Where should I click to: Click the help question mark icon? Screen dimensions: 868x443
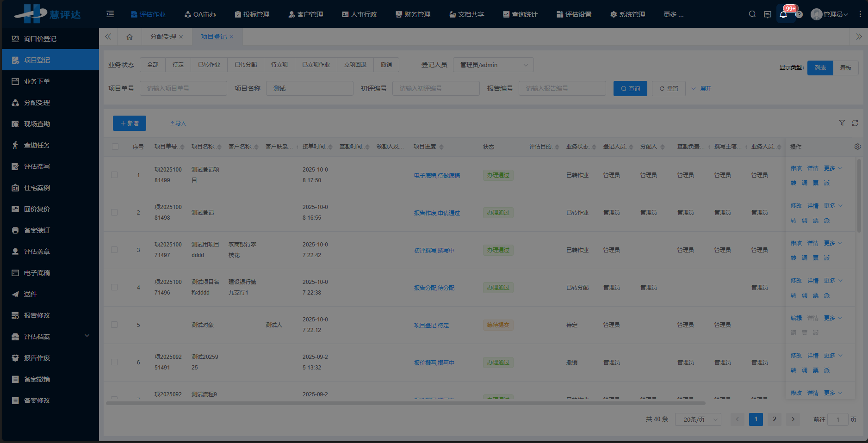click(x=800, y=14)
